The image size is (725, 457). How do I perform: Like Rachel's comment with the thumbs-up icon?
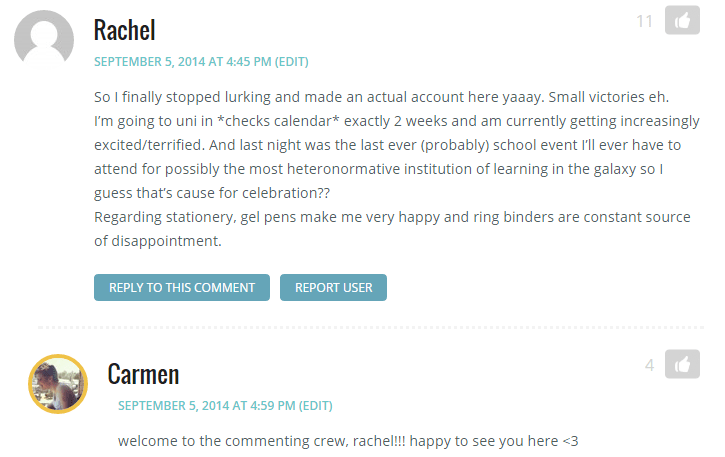point(681,21)
